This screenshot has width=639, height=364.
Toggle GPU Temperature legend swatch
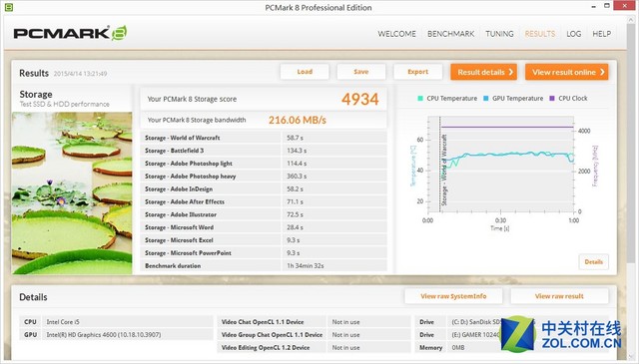click(486, 98)
